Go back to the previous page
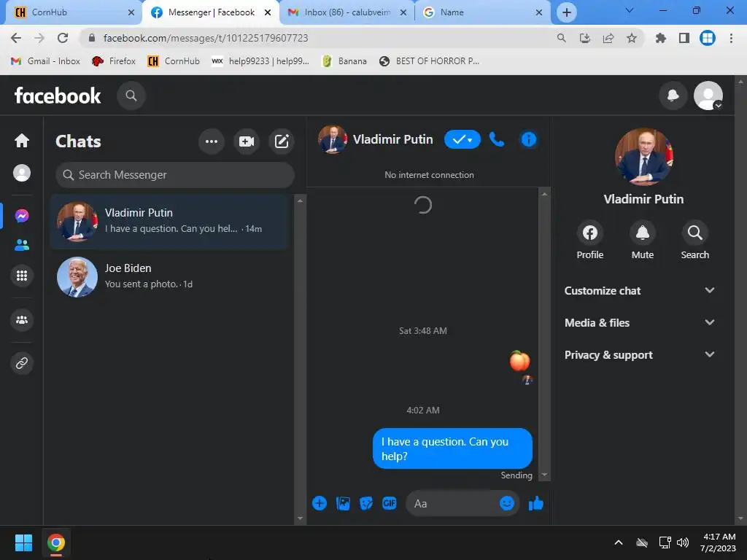The image size is (747, 560). pyautogui.click(x=16, y=38)
